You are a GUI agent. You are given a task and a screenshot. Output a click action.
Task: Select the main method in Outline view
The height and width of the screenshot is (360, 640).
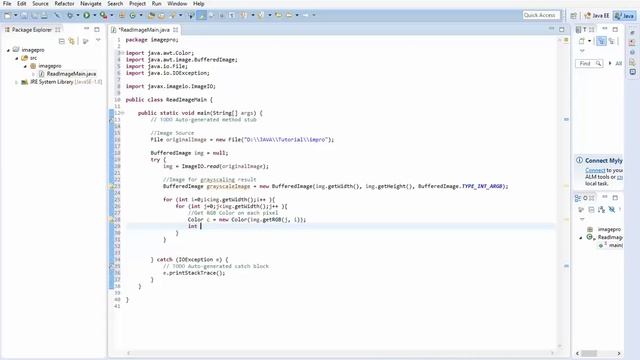tap(611, 245)
